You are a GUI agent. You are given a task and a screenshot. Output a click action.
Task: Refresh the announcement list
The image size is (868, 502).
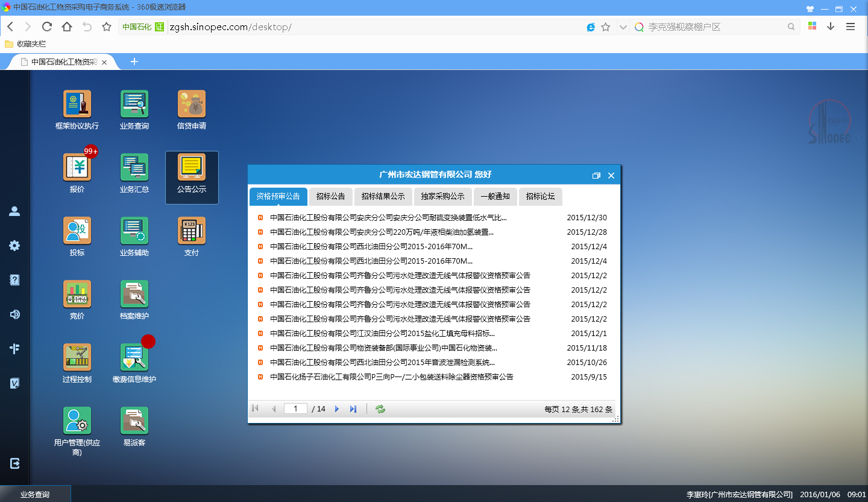point(380,409)
